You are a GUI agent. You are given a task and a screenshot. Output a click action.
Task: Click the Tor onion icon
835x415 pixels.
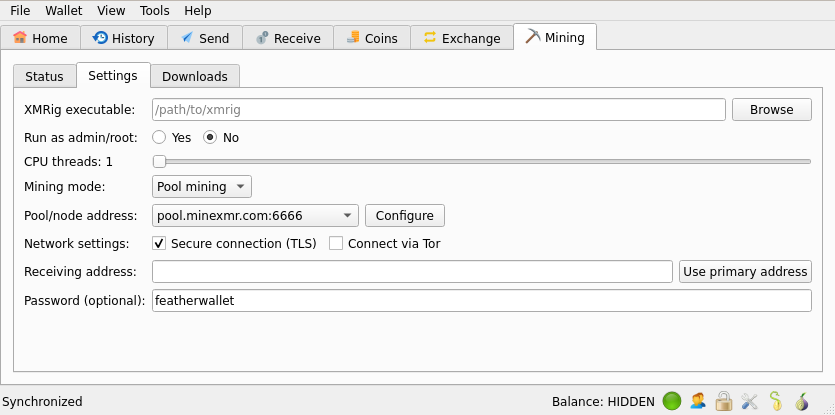801,401
